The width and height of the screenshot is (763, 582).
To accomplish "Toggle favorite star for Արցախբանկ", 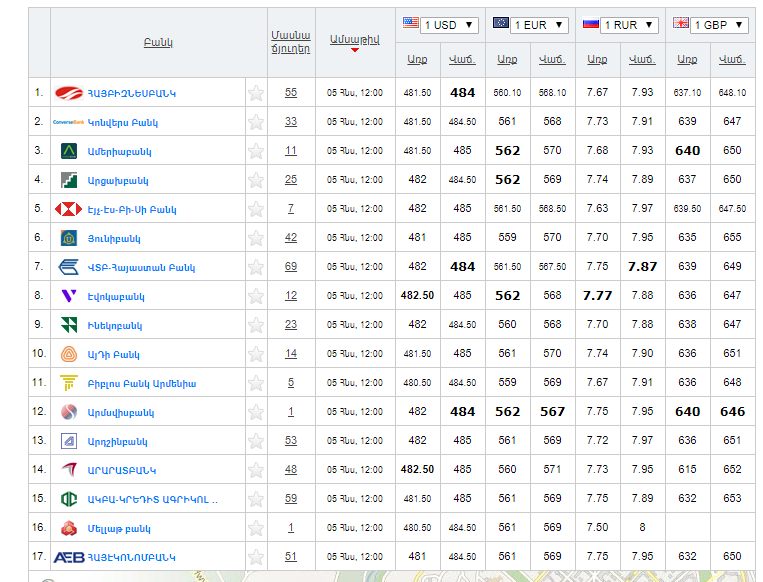I will point(256,180).
